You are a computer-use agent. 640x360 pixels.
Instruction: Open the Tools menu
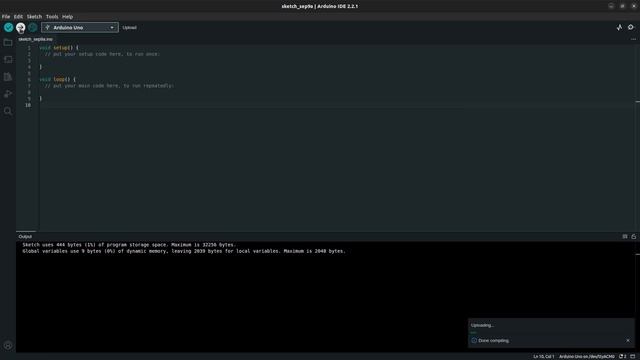[x=52, y=17]
